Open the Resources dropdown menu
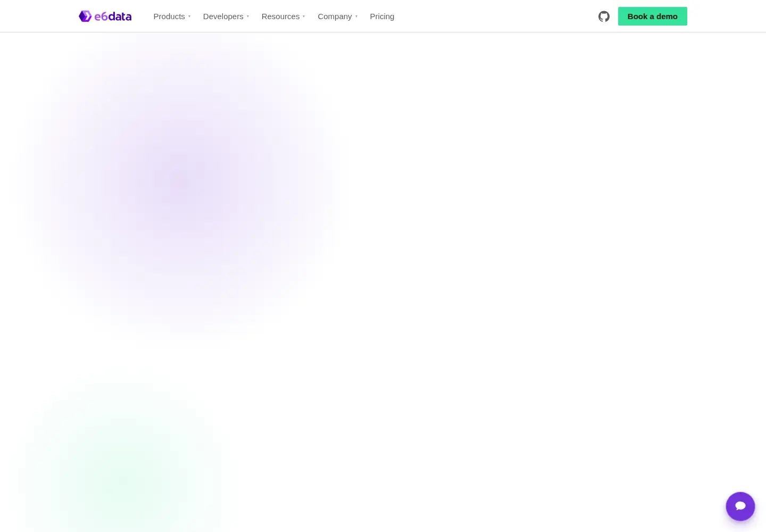Image resolution: width=766 pixels, height=532 pixels. point(284,16)
